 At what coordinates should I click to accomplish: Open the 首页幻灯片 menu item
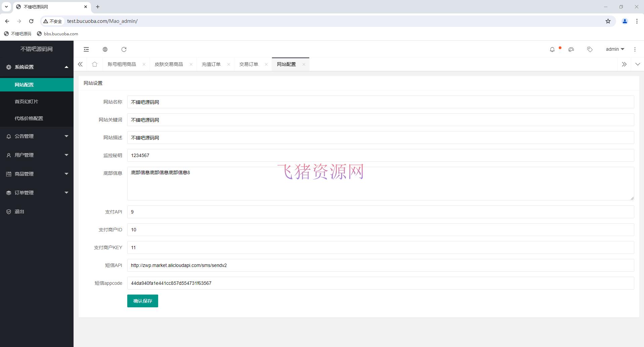coord(27,101)
